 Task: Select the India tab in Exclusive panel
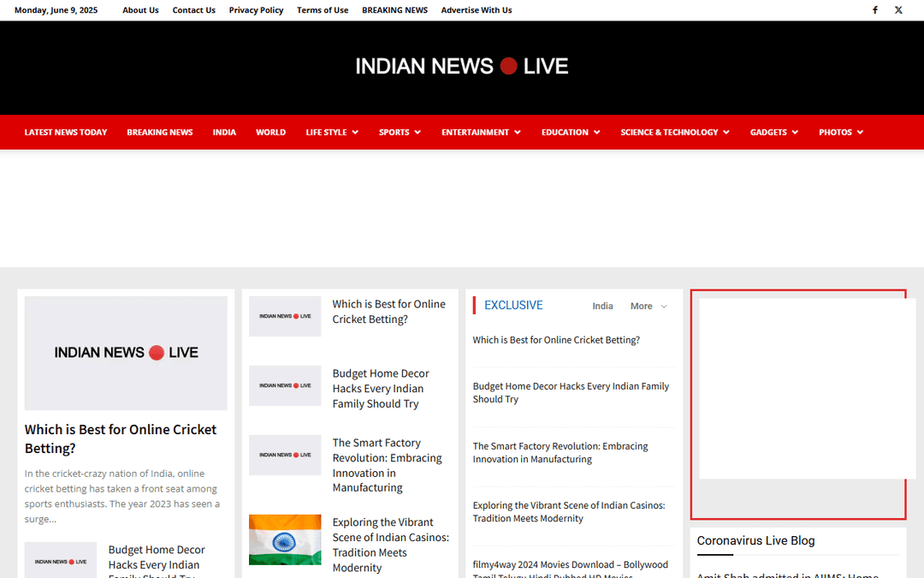tap(602, 306)
